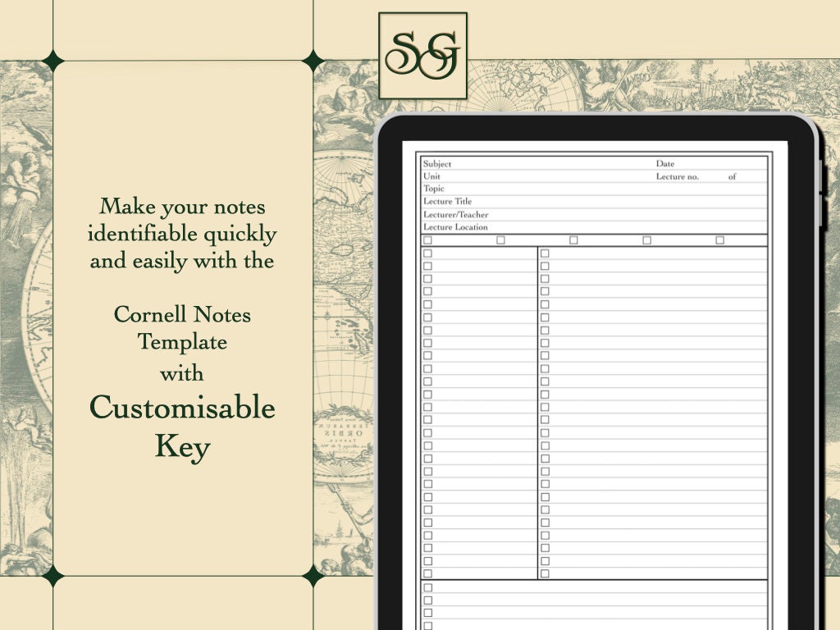The image size is (840, 630).
Task: Tick the first checkbox in the notes column
Action: pos(542,254)
